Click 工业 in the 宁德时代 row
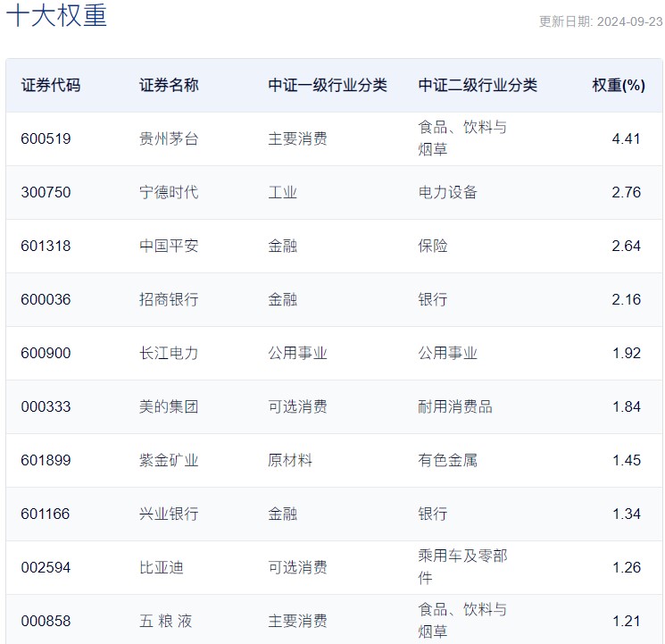 coord(282,192)
